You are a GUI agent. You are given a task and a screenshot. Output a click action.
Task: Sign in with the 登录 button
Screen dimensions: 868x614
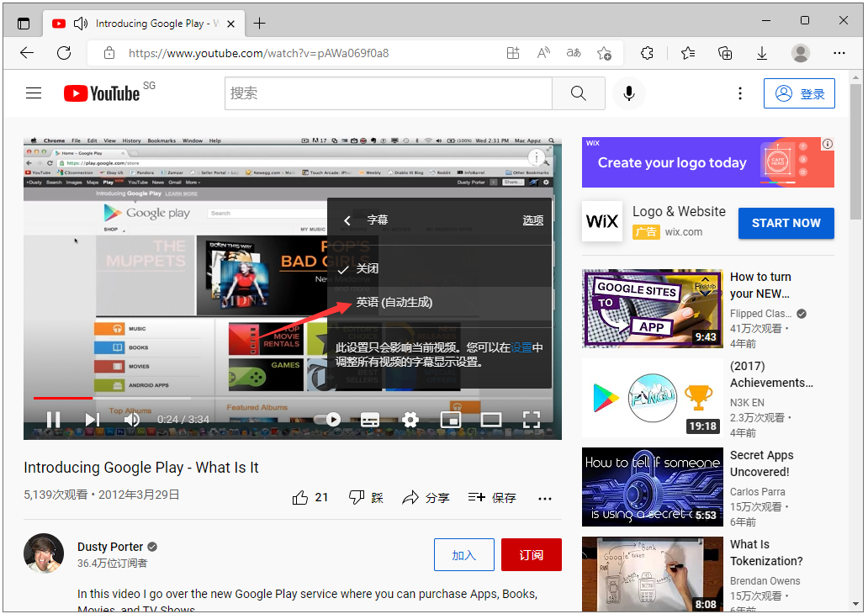[x=799, y=93]
